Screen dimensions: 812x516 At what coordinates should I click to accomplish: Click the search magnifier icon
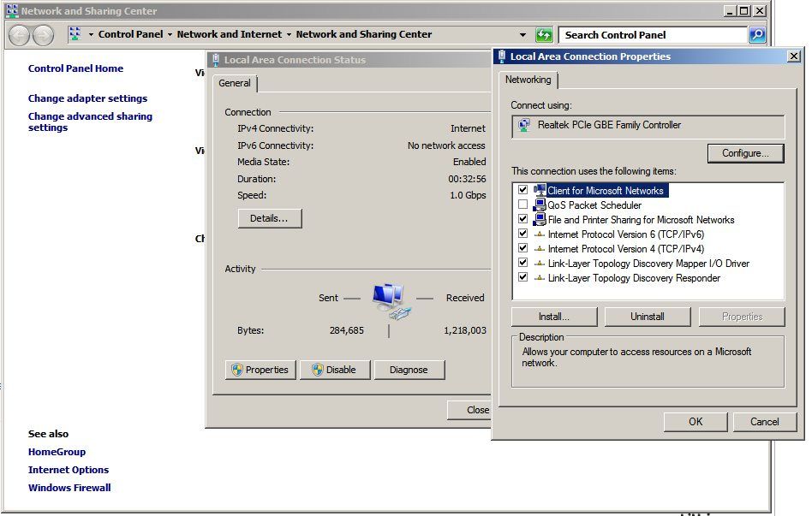pyautogui.click(x=757, y=35)
